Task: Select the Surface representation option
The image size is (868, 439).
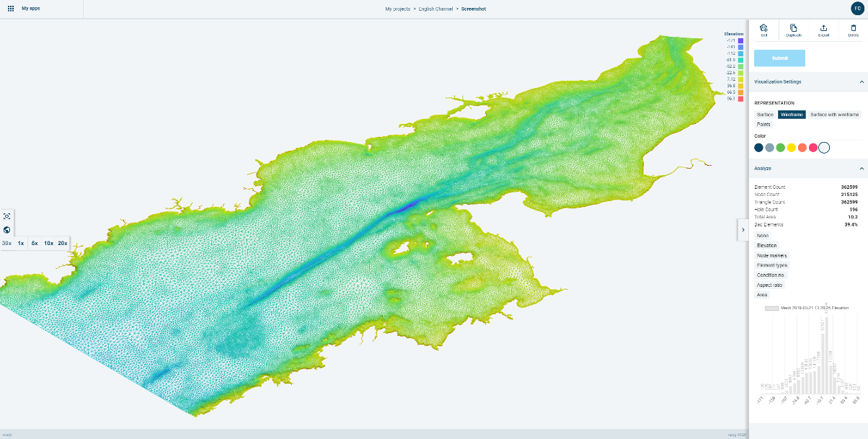Action: click(x=765, y=115)
